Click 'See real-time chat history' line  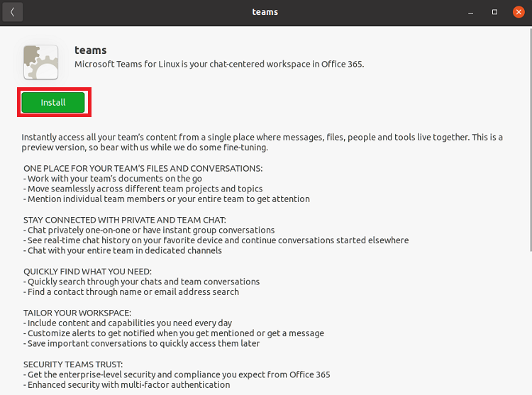click(216, 240)
